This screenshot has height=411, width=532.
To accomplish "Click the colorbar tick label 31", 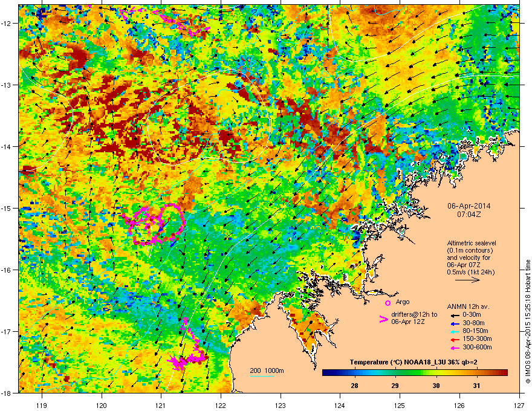I will click(477, 386).
